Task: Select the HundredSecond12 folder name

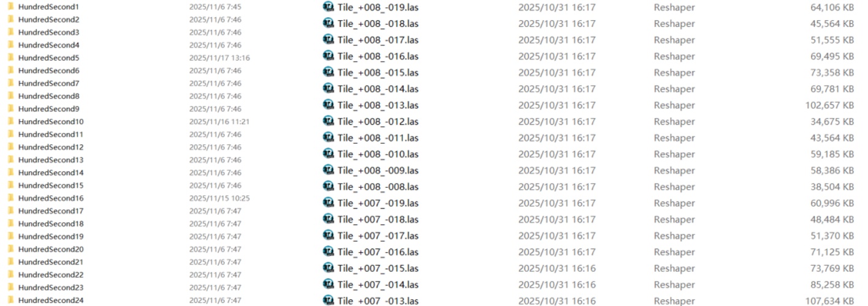Action: (51, 147)
